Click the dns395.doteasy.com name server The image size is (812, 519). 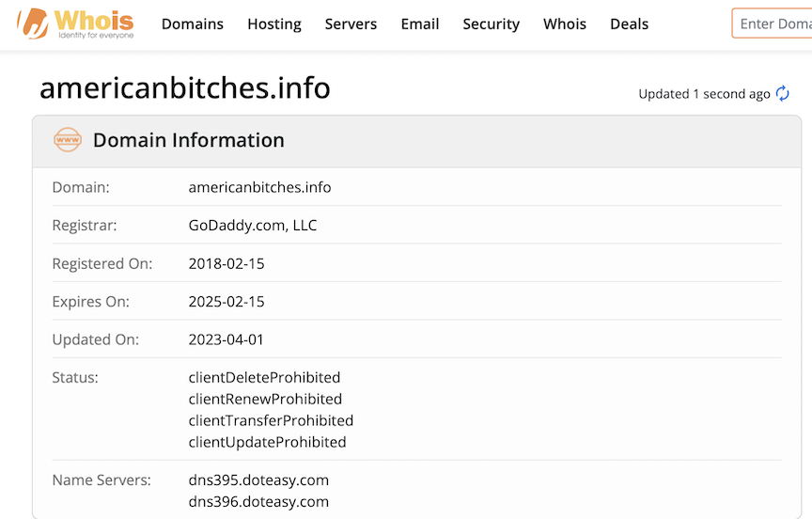tap(258, 480)
